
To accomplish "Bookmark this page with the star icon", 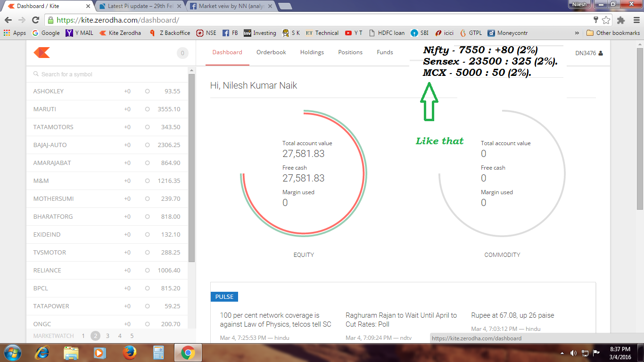I will click(x=606, y=20).
